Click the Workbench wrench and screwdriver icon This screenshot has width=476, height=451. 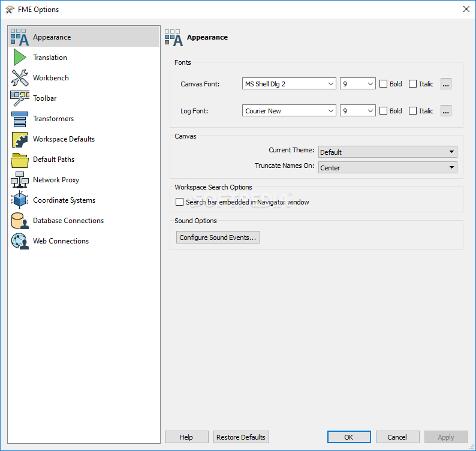click(x=20, y=78)
